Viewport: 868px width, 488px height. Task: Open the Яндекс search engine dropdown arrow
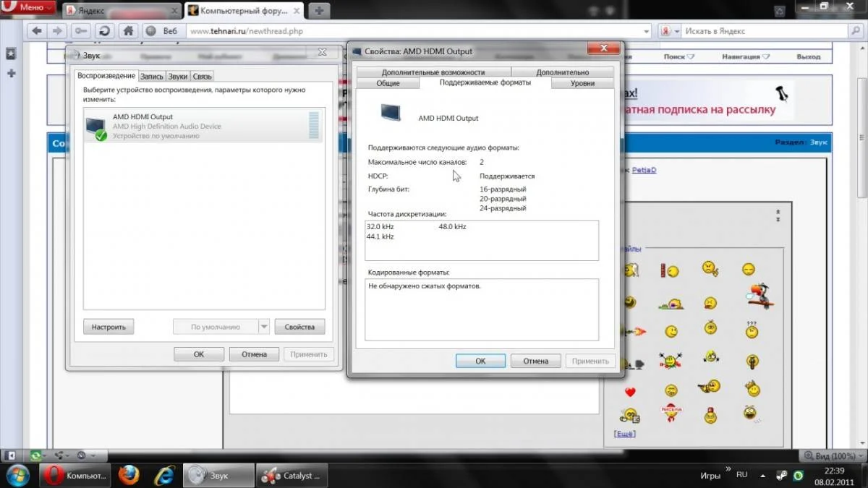(677, 31)
